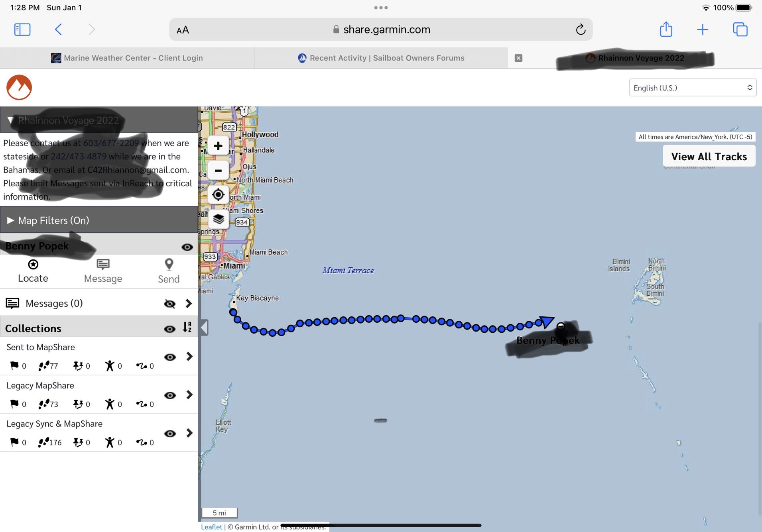Open the Safari share sheet icon
762x532 pixels.
click(x=666, y=29)
